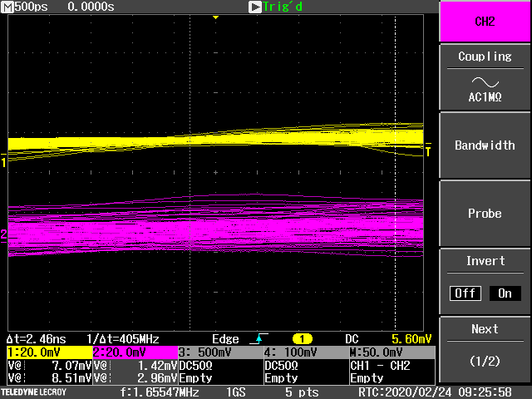Screen dimensions: 532x399
Task: Click the M timebase icon at top left
Action: coord(8,7)
